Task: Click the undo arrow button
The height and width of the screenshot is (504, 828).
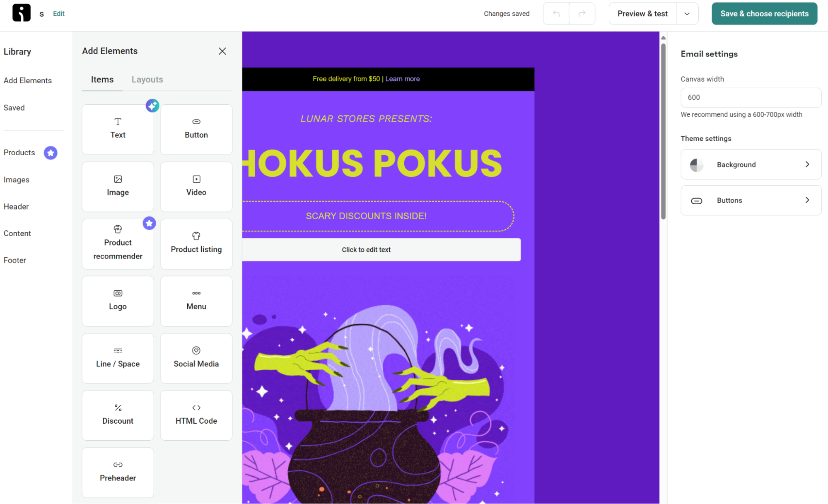Action: click(x=556, y=14)
